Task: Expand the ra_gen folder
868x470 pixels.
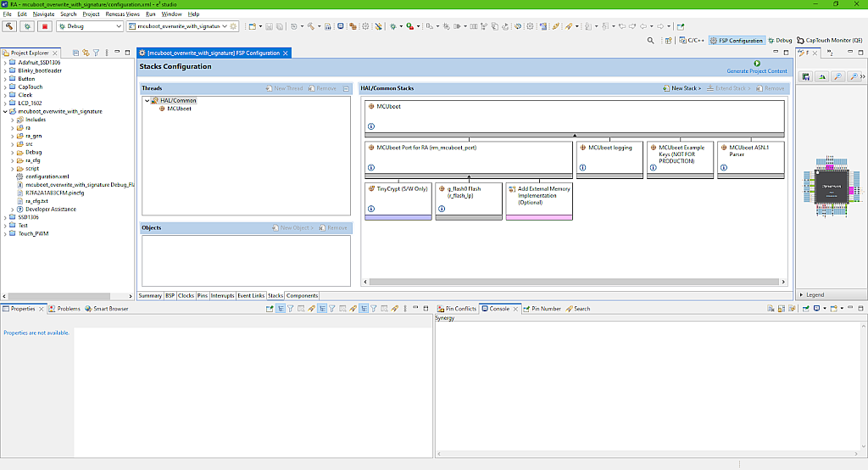Action: pos(13,136)
